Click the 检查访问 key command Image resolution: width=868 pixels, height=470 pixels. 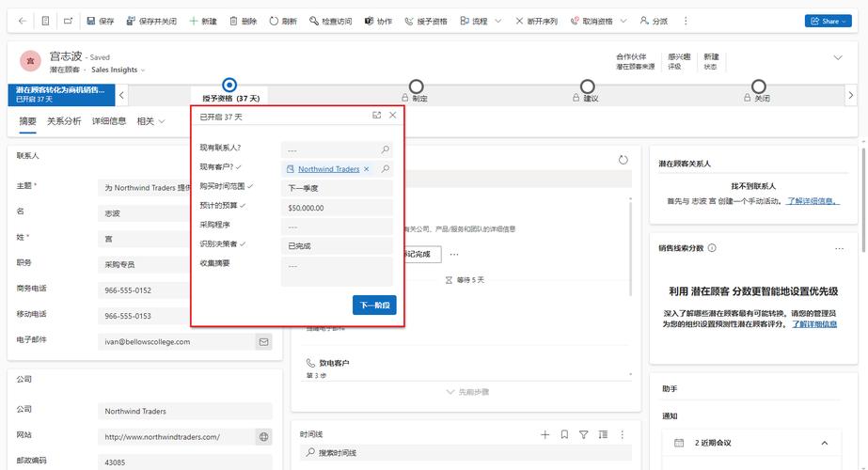(330, 21)
